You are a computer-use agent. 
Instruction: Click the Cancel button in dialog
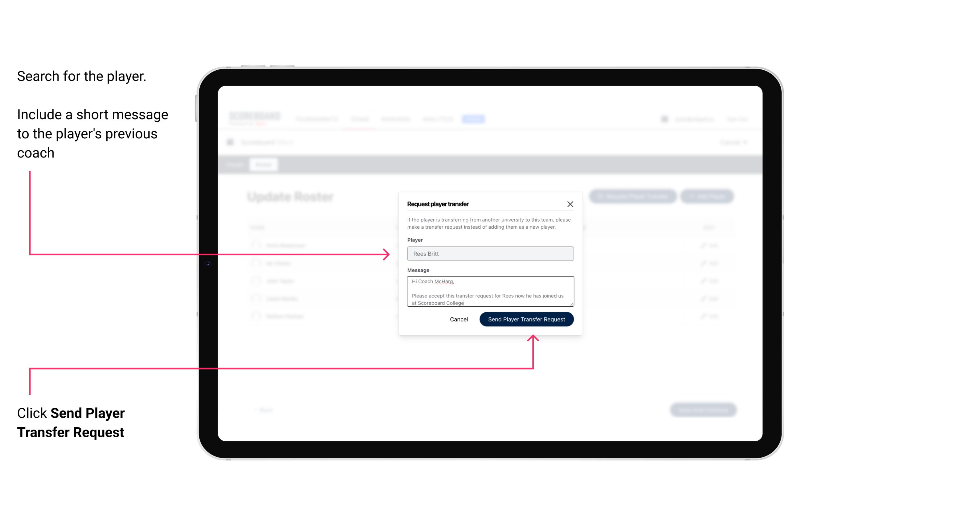458,319
